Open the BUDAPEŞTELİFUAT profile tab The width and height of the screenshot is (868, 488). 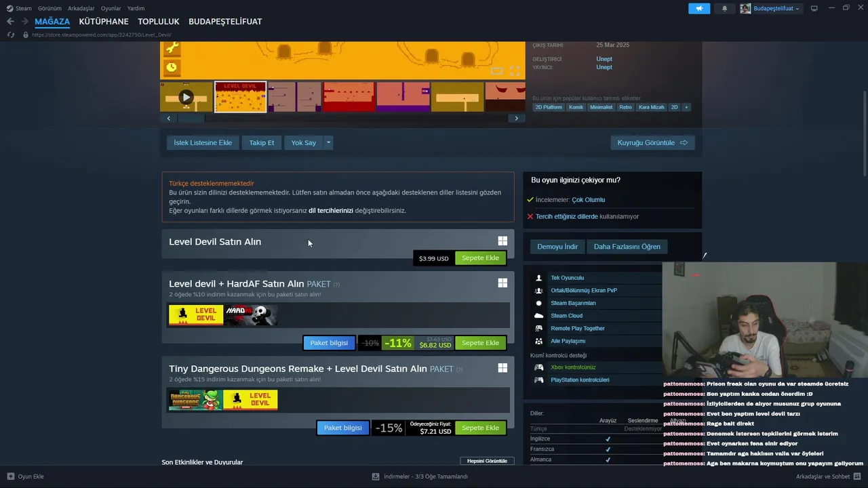(225, 22)
